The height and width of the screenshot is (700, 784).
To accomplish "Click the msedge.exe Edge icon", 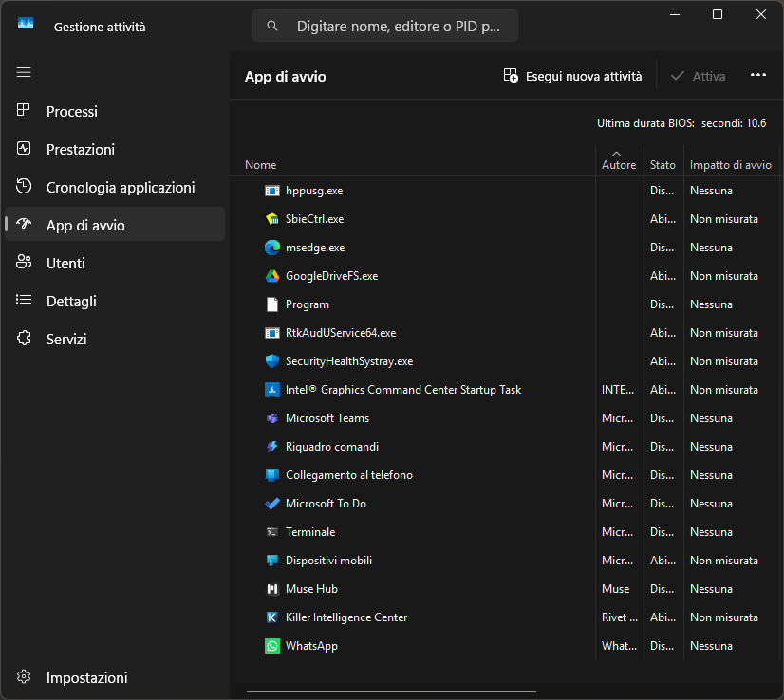I will pyautogui.click(x=272, y=248).
